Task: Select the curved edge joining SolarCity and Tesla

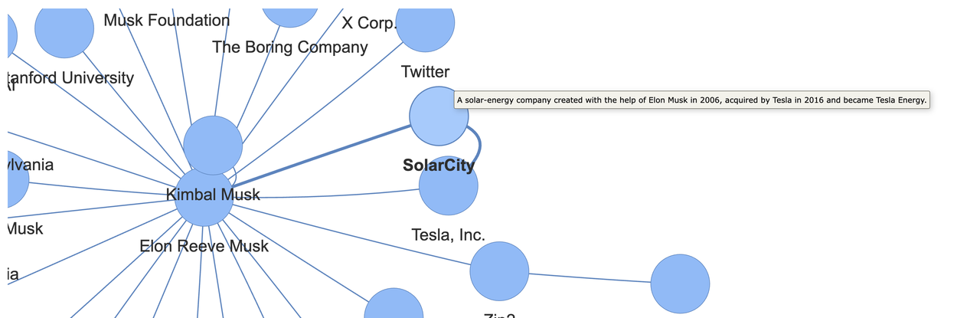Action: click(x=478, y=144)
